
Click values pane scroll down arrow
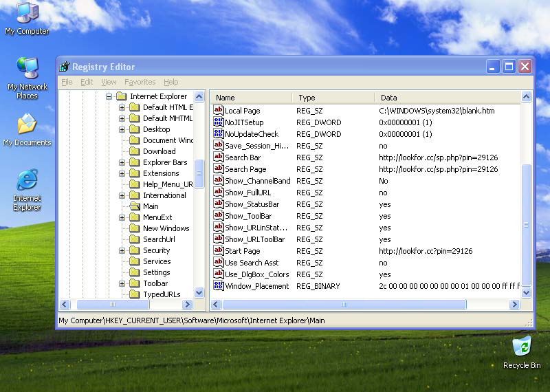[526, 292]
